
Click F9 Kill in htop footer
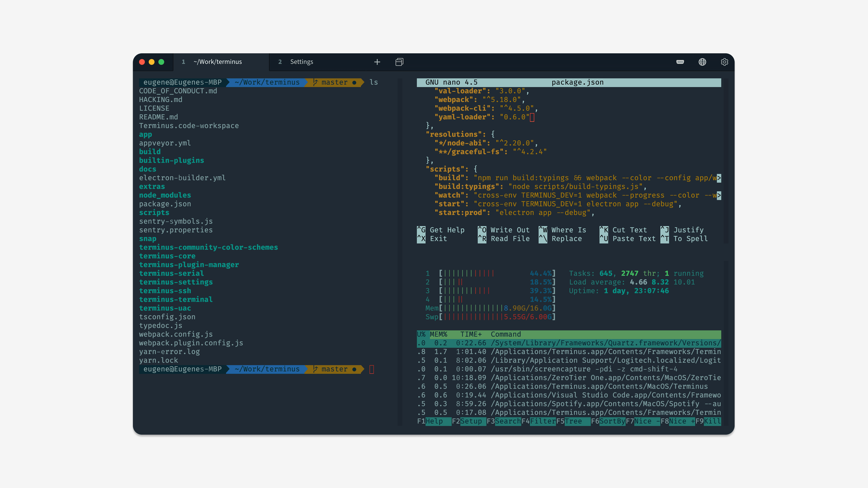click(x=708, y=421)
